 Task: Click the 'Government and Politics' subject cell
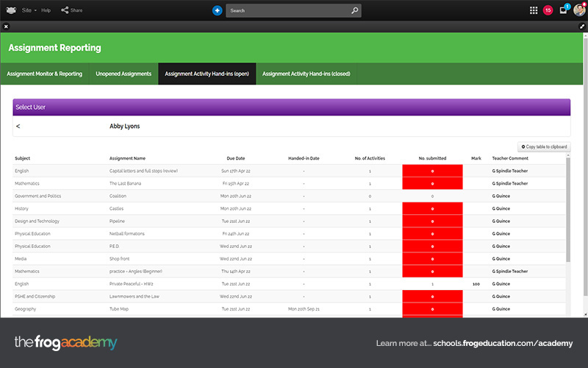click(38, 196)
